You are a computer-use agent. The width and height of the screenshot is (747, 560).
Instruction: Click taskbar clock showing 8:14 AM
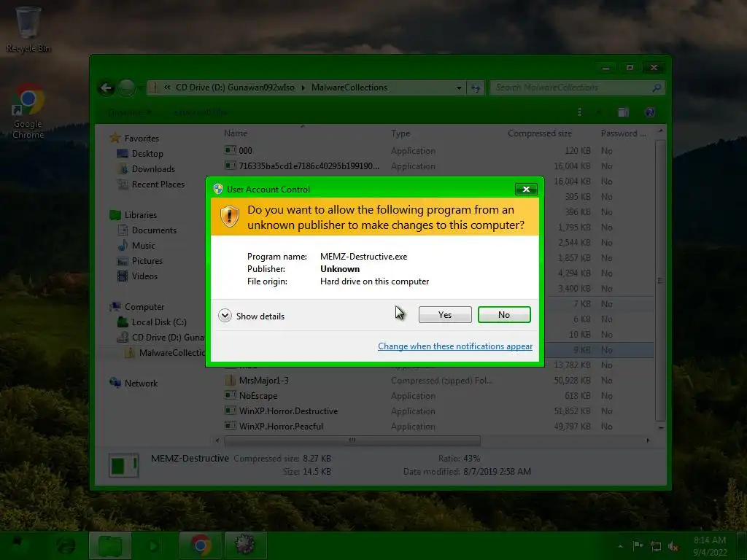(x=710, y=545)
